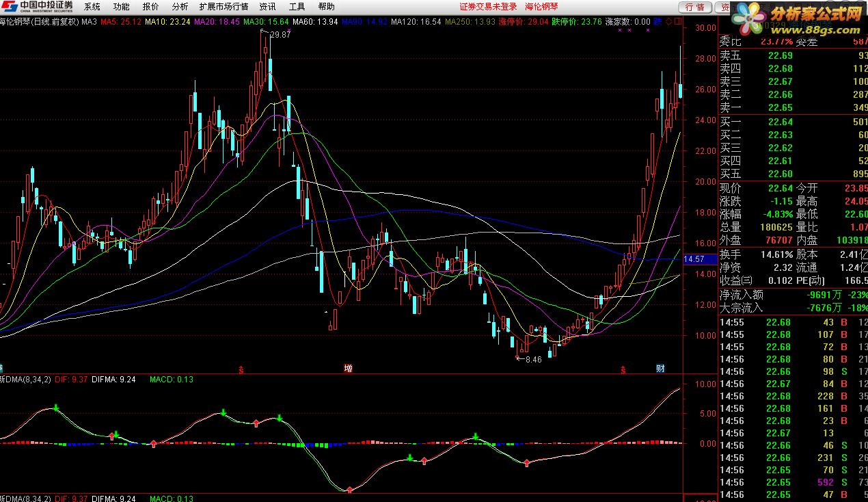Click the red up arrow at DMA's lowest trough
Screen dimensions: 868x502
point(350,489)
